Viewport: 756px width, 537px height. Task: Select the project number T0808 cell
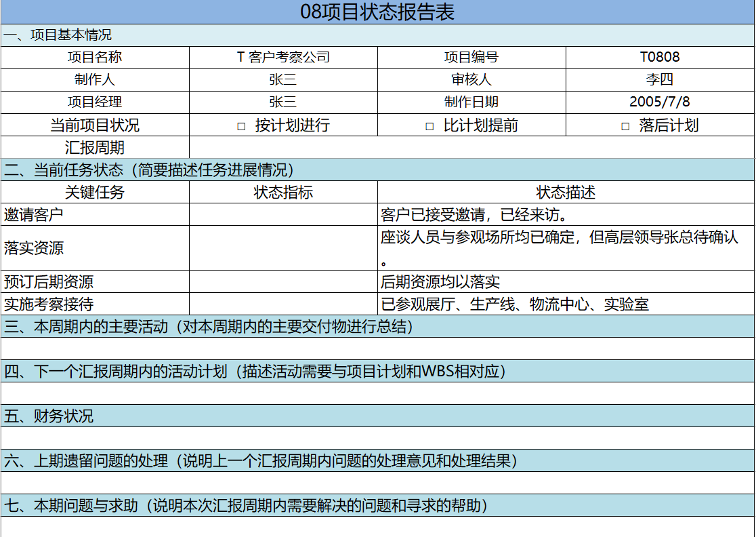click(x=660, y=58)
